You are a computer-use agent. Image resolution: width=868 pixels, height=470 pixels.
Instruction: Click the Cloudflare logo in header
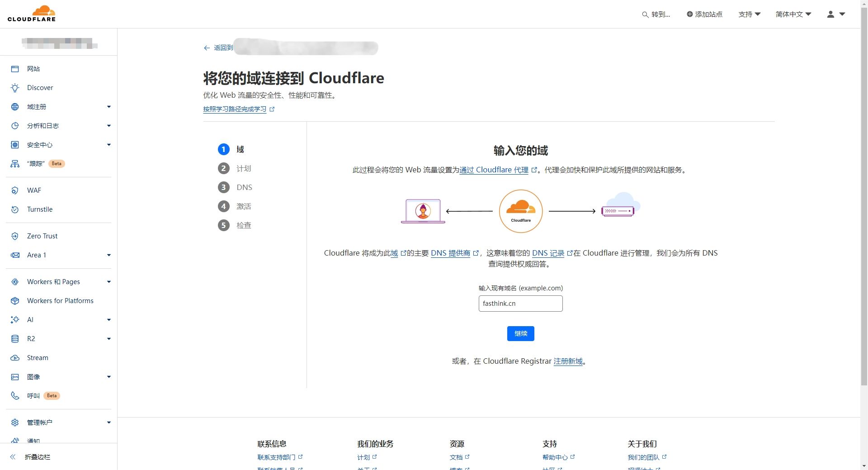tap(32, 14)
